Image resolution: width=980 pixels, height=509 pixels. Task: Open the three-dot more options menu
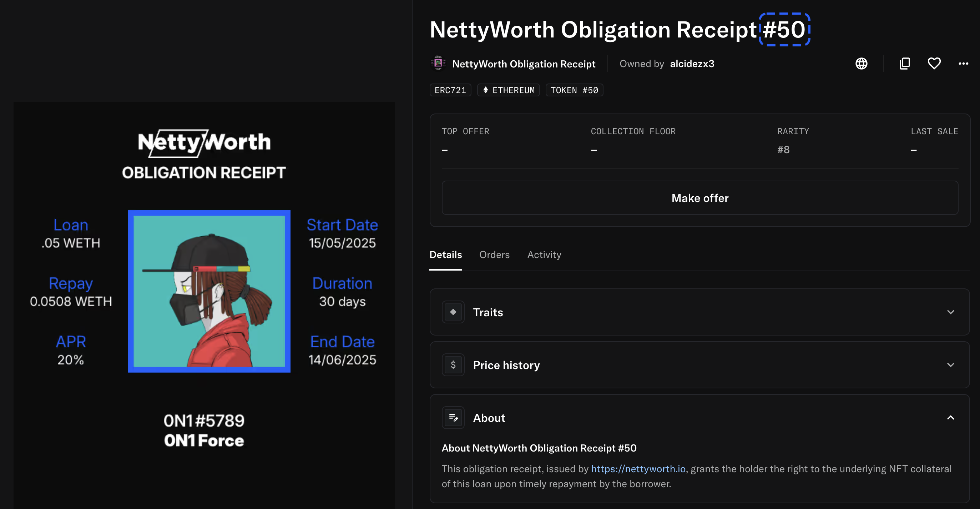click(963, 64)
